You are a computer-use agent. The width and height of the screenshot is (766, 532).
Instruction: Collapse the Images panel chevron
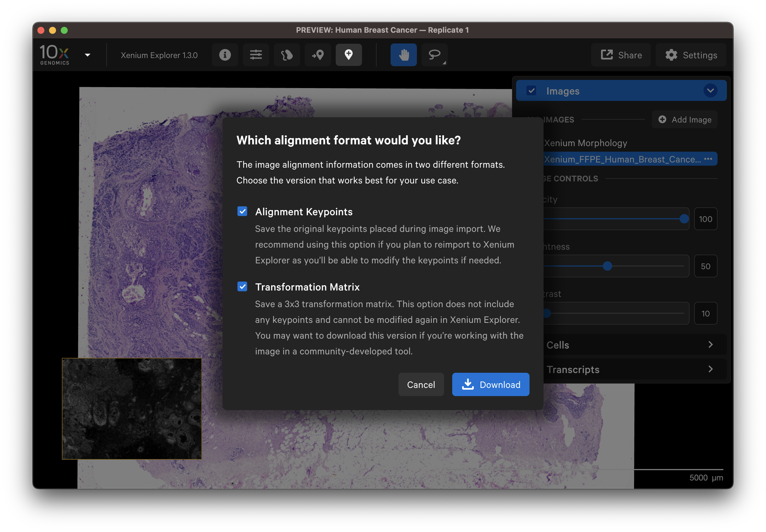coord(710,91)
